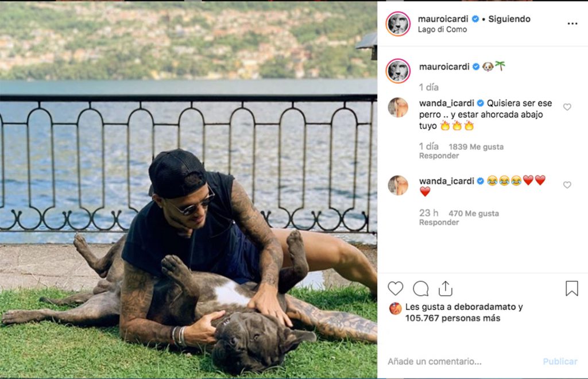Image resolution: width=588 pixels, height=379 pixels.
Task: View the 470 Me gusta likes
Action: (474, 214)
